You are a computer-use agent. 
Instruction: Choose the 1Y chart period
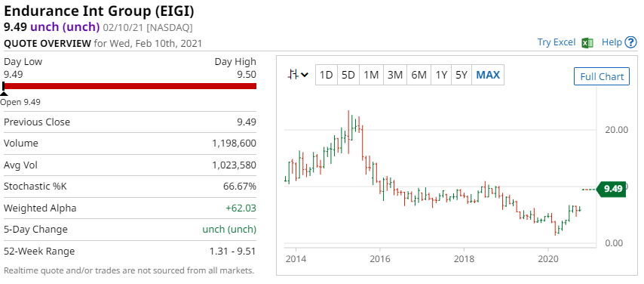tap(441, 75)
